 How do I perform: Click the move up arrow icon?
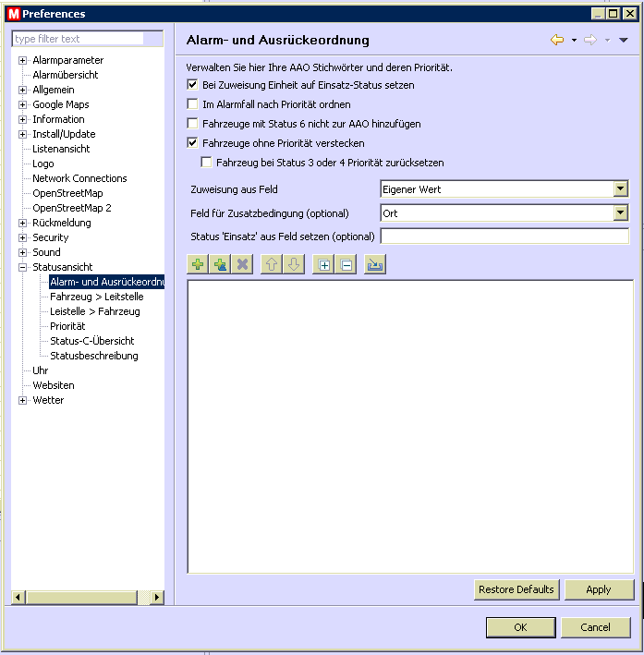tap(272, 265)
